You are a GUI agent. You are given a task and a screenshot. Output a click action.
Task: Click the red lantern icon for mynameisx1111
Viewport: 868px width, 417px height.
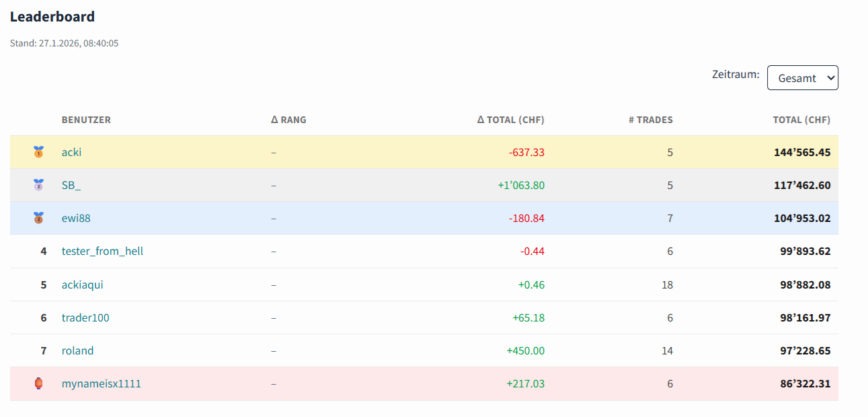38,383
